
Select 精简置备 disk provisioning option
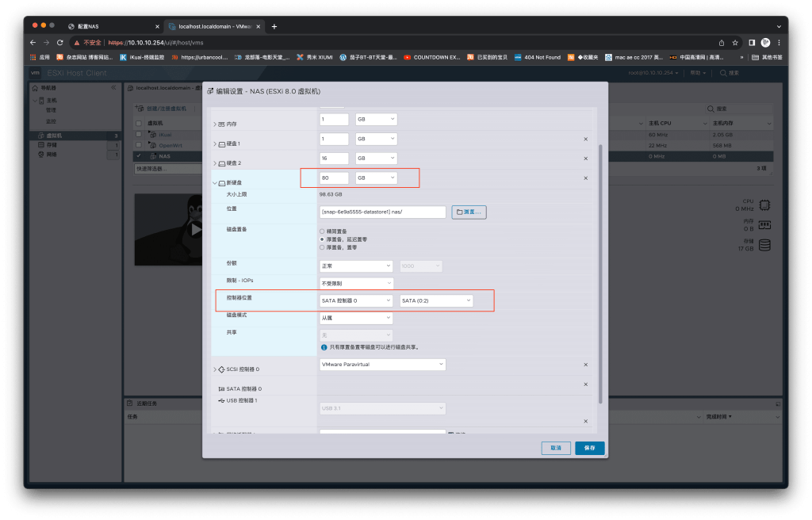[x=321, y=231]
